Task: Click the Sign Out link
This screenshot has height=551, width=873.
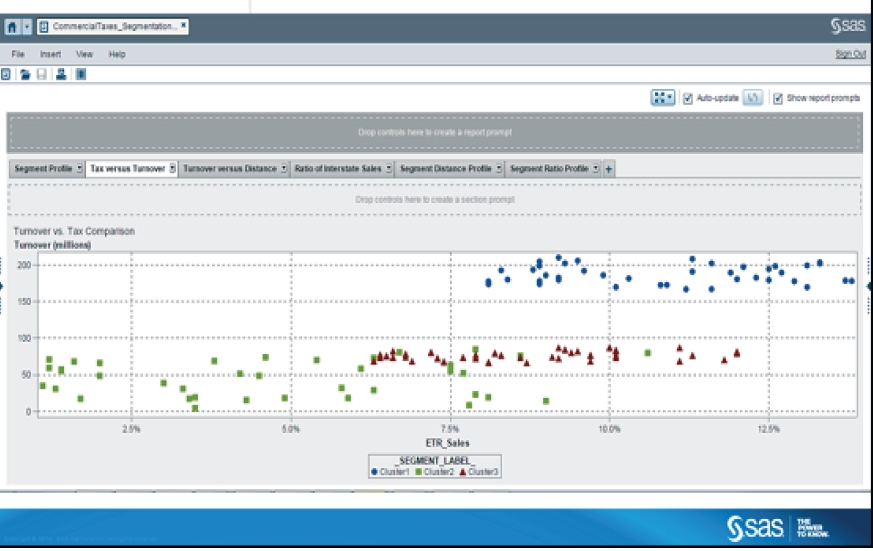Action: [x=850, y=53]
